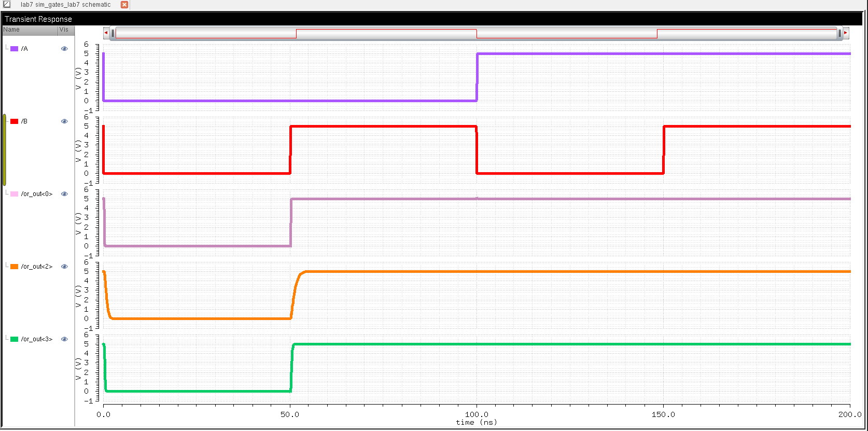The height and width of the screenshot is (431, 868).
Task: Click the 150.0 tick label on the time axis
Action: 663,414
